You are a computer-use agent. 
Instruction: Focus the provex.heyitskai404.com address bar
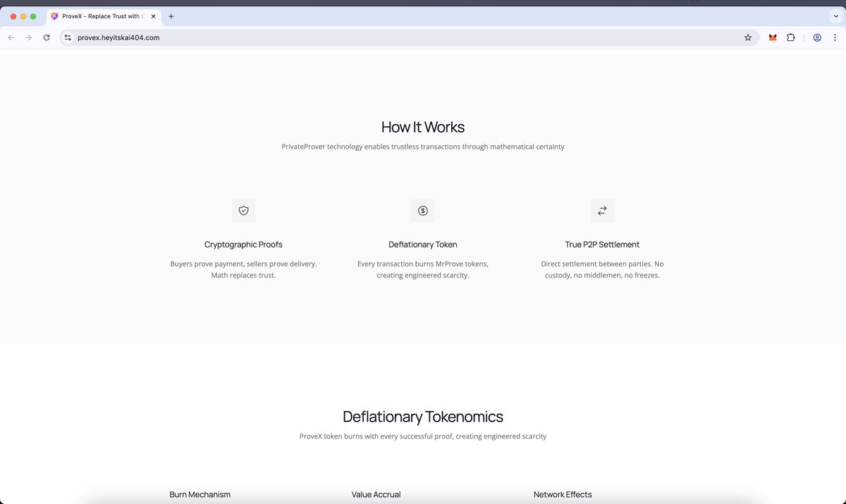(409, 37)
